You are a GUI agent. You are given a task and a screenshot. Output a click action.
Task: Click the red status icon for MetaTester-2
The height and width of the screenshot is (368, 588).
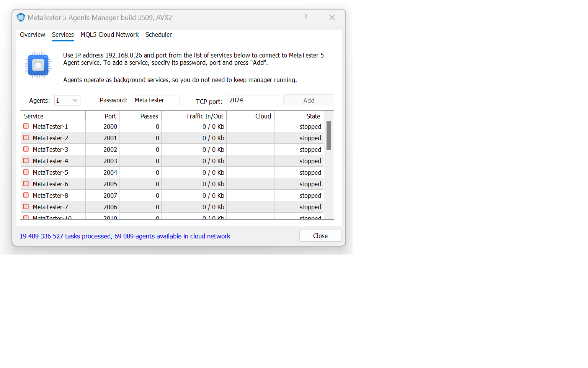tap(26, 138)
